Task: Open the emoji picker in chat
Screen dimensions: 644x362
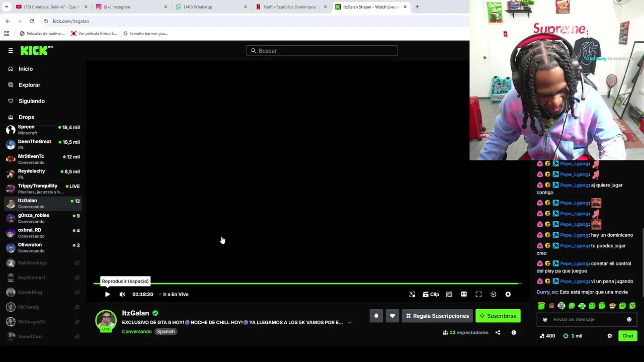Action: click(629, 319)
